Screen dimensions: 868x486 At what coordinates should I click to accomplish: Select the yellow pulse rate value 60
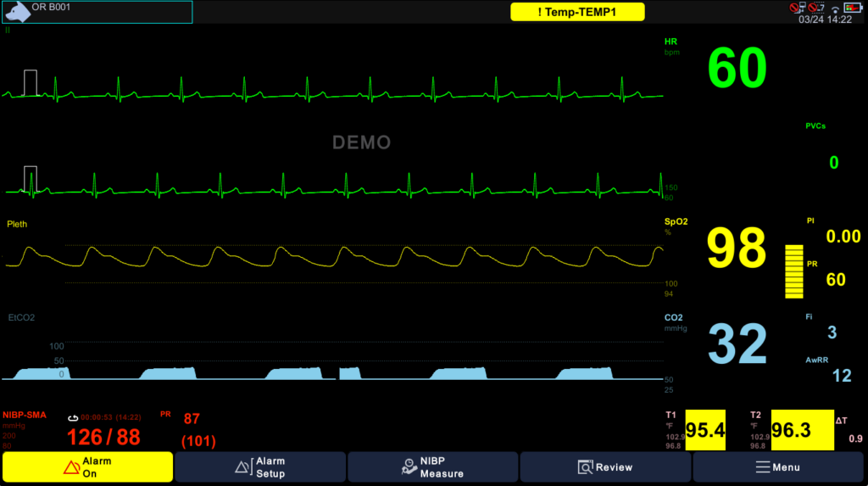pyautogui.click(x=835, y=279)
